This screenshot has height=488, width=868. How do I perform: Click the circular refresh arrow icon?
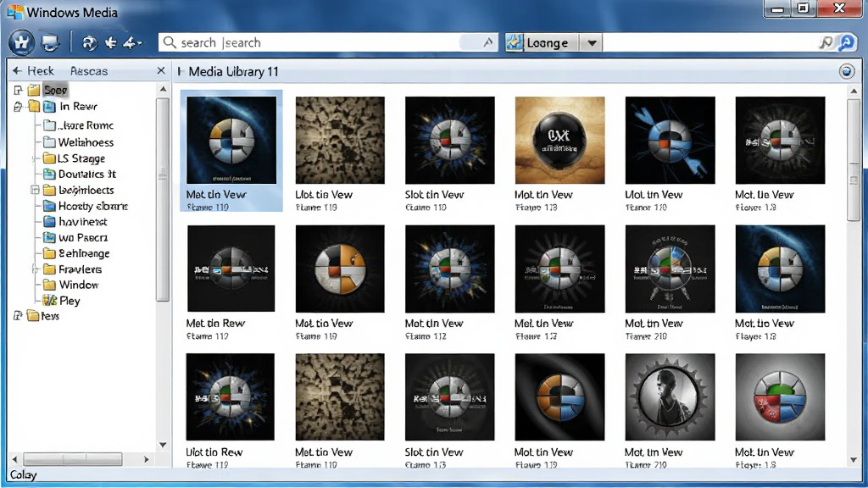(x=89, y=42)
